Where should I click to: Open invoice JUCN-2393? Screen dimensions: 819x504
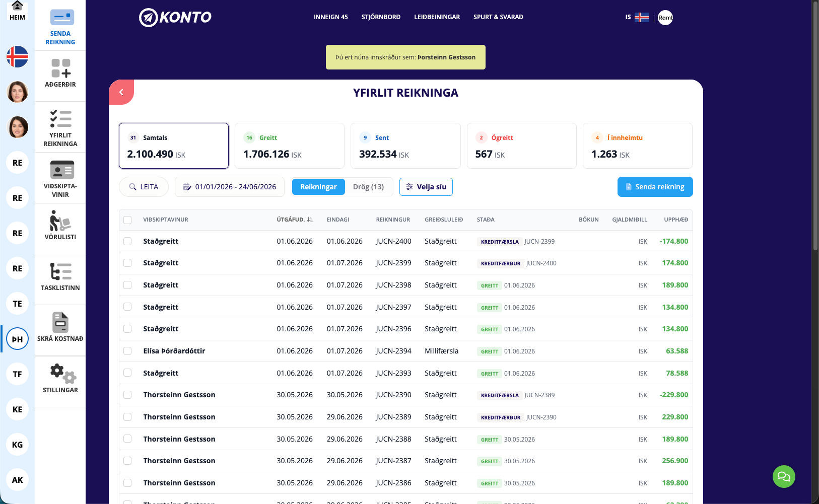[x=393, y=373]
